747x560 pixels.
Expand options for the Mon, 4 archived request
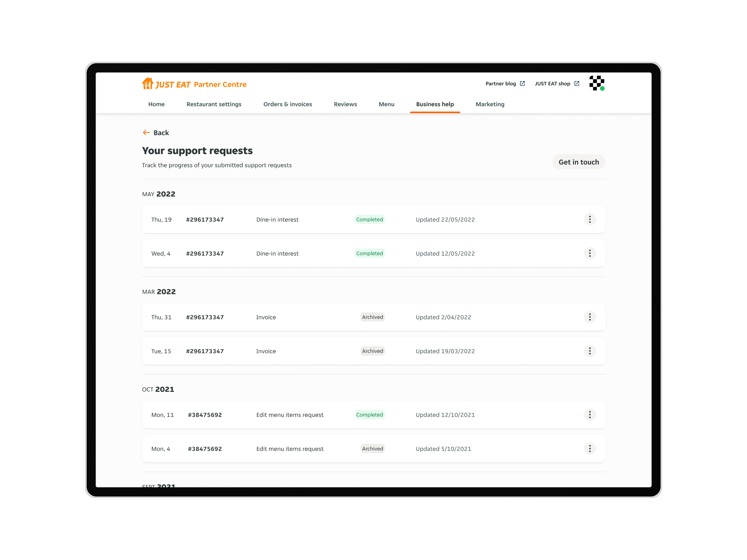pos(590,448)
